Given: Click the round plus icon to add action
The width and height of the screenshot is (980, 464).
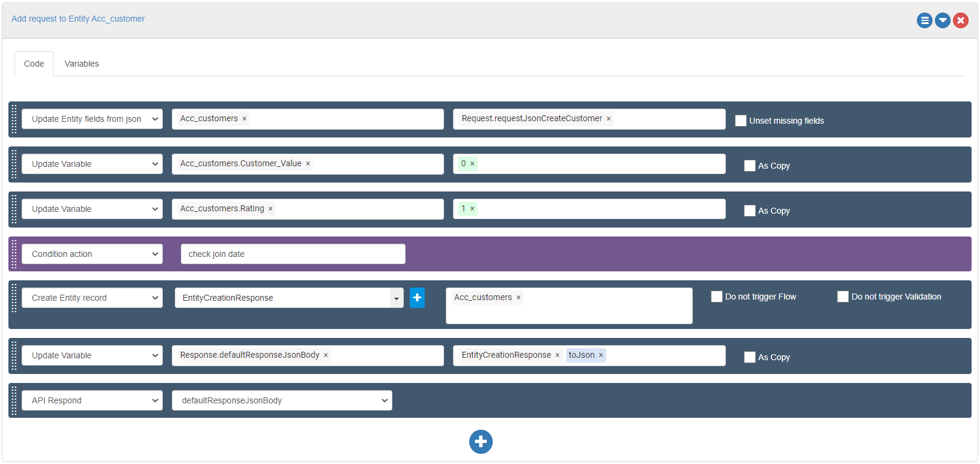Looking at the screenshot, I should 481,442.
